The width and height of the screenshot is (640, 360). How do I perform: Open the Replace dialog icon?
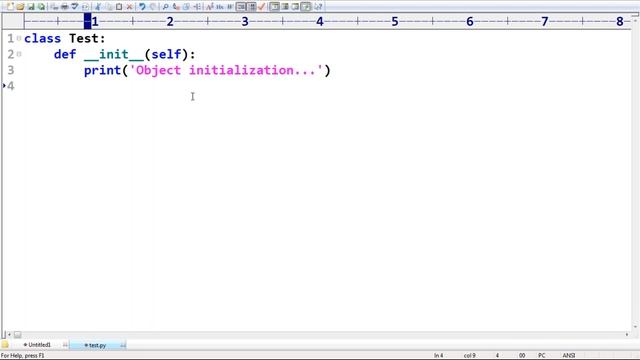tap(176, 7)
